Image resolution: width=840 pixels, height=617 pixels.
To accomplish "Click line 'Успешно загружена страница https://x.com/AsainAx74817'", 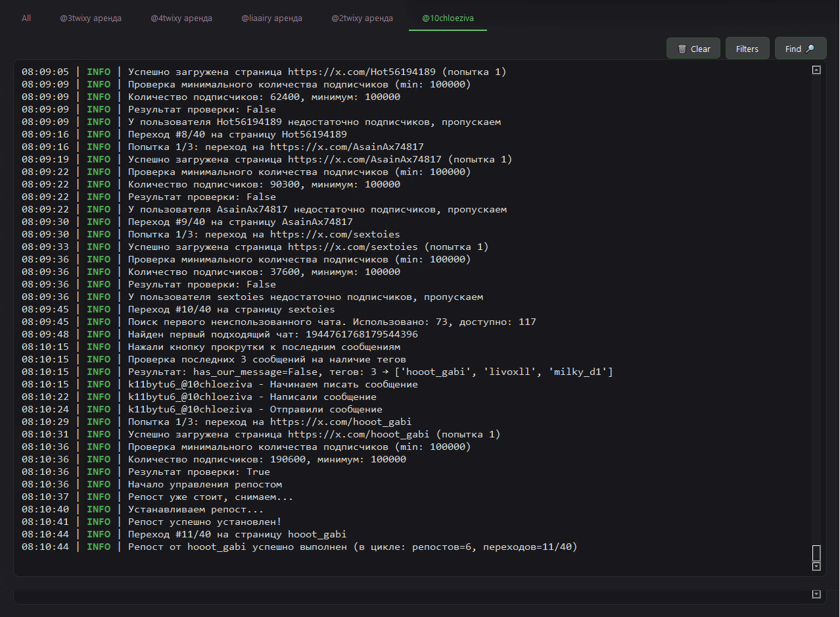I will coord(267,159).
